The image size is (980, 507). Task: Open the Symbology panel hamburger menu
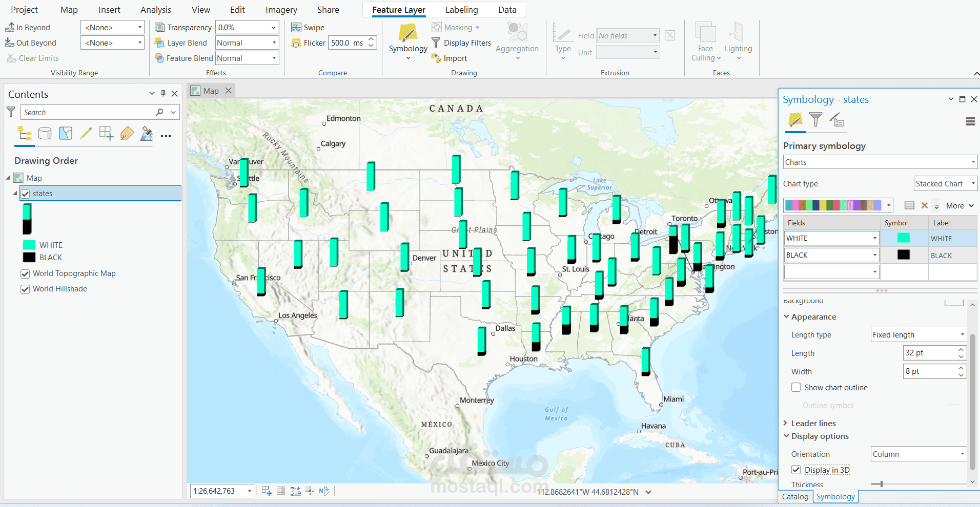point(970,121)
